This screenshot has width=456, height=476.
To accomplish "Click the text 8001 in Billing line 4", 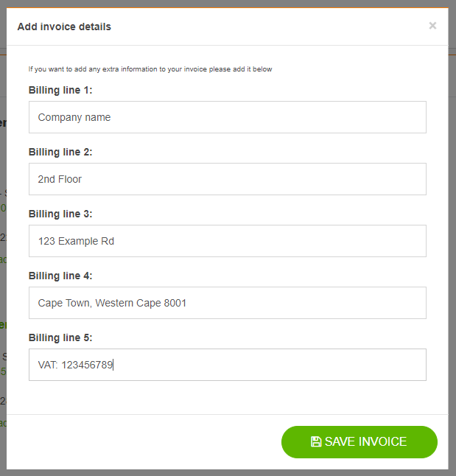I will click(x=175, y=303).
